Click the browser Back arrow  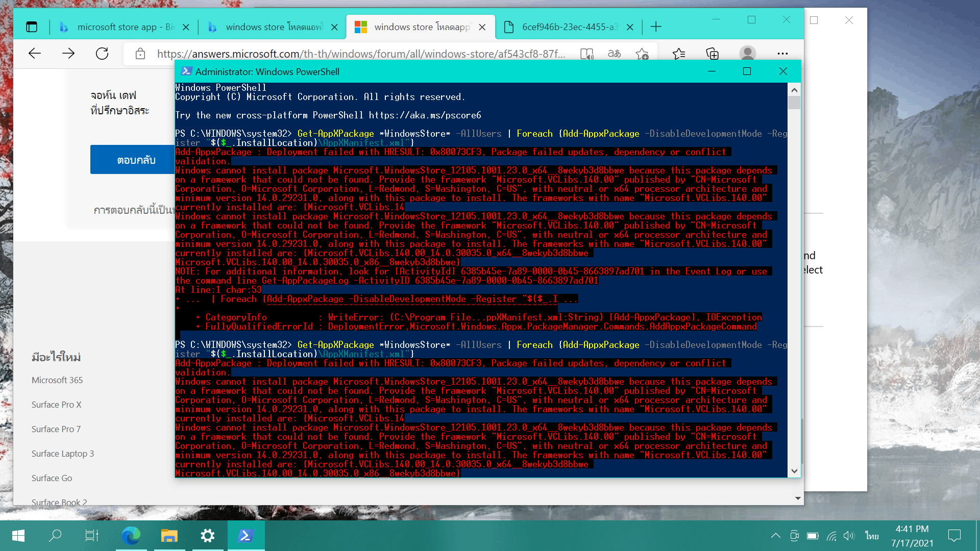click(35, 54)
